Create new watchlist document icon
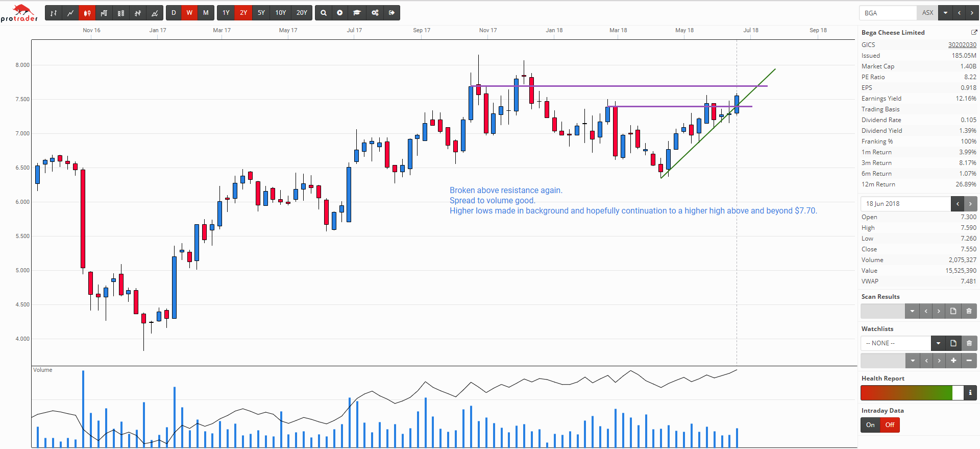980x449 pixels. tap(953, 343)
